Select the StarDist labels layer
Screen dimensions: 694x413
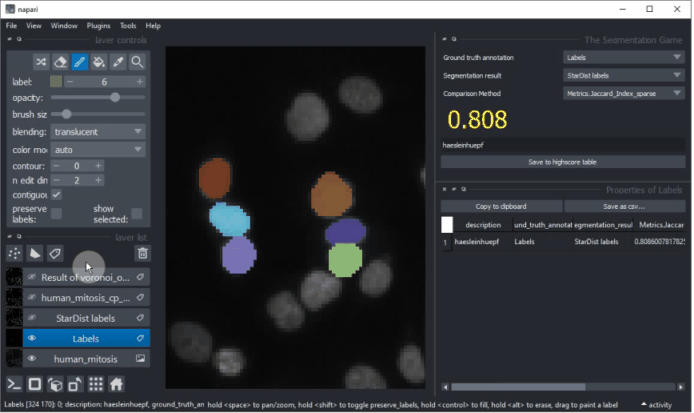coord(85,318)
